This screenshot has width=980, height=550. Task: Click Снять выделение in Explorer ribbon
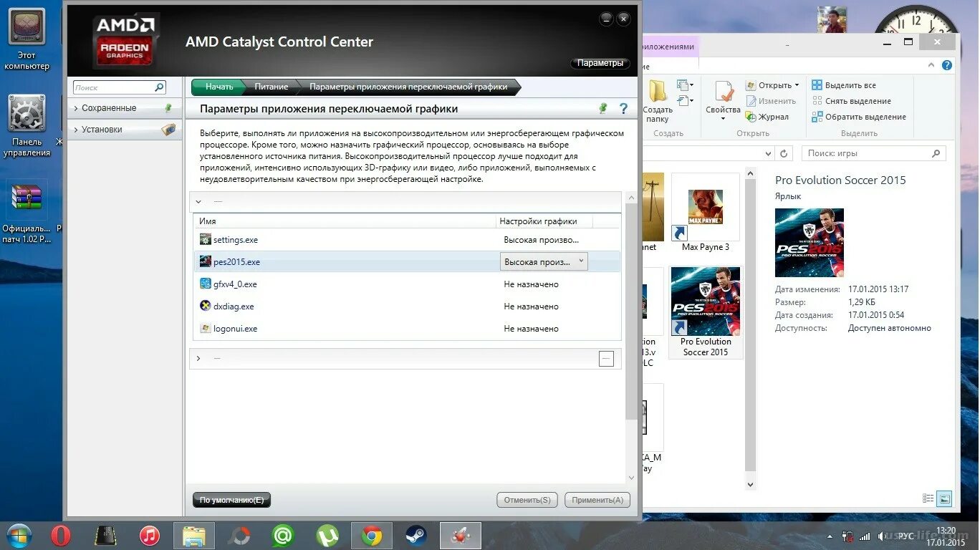(x=851, y=101)
